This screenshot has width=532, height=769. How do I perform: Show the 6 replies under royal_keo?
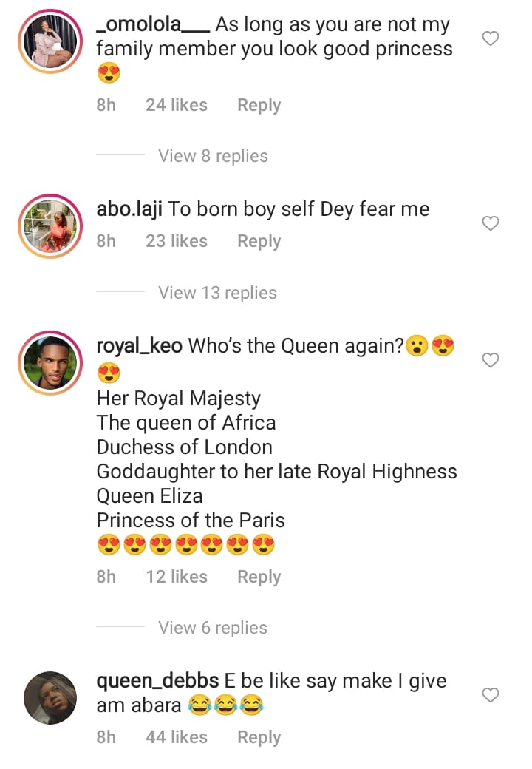coord(213,628)
